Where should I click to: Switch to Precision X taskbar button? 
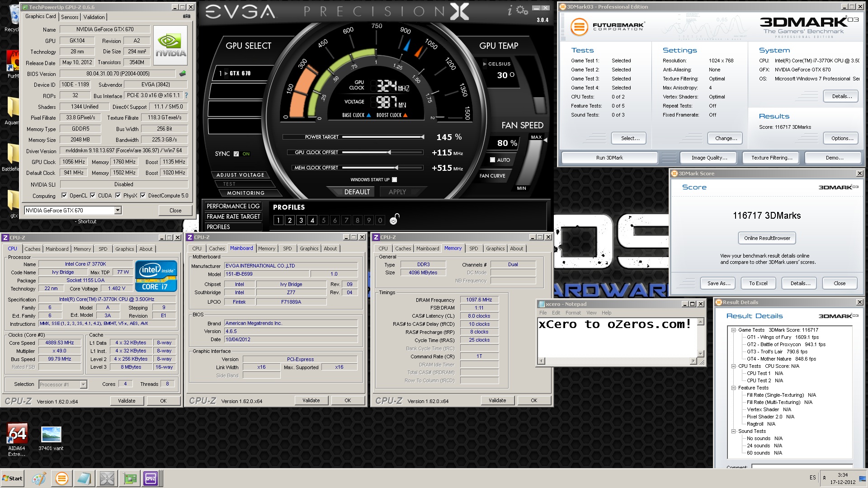coord(107,479)
